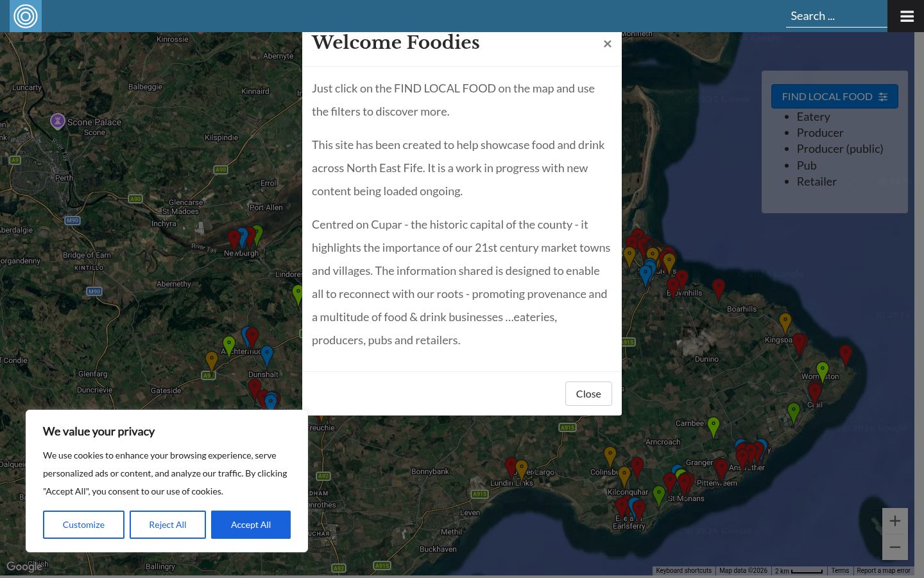
Task: Focus the Search field
Action: point(836,16)
